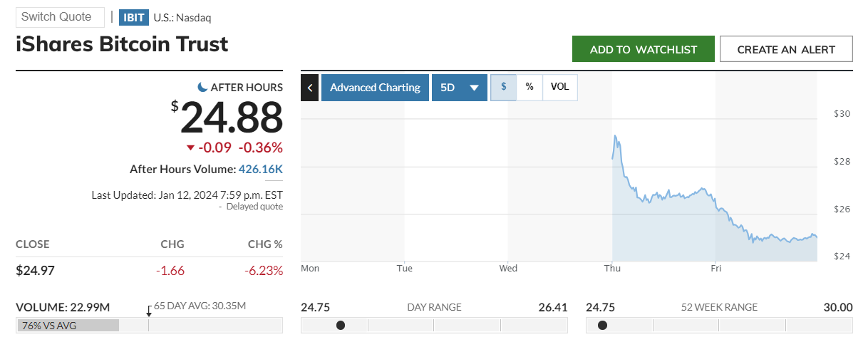Click the After Hours moon icon
This screenshot has height=347, width=868.
(x=203, y=87)
